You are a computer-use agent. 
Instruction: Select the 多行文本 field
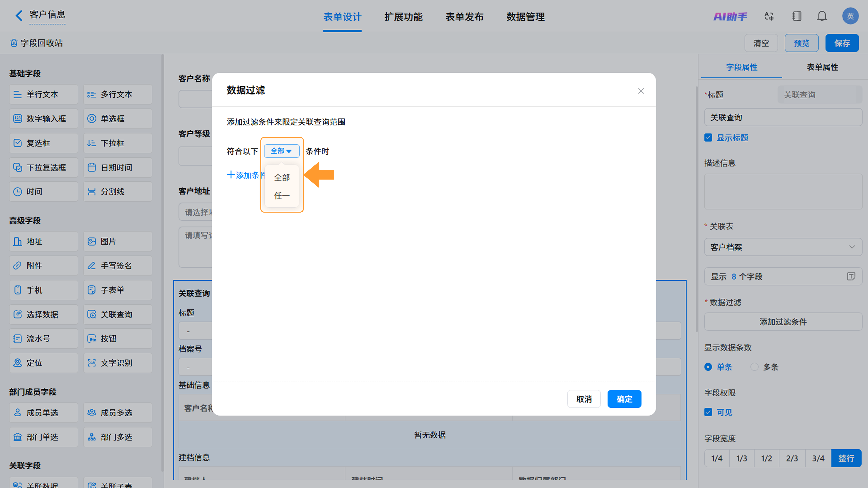click(x=118, y=94)
